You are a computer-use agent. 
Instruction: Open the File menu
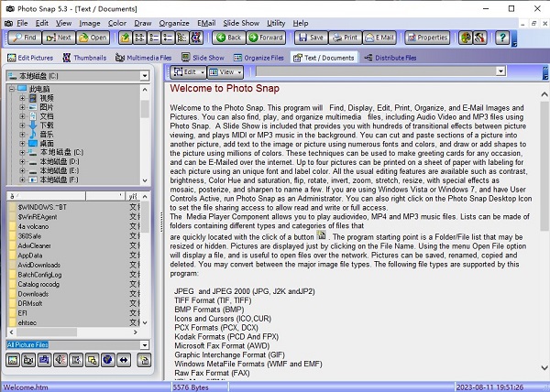(x=22, y=23)
